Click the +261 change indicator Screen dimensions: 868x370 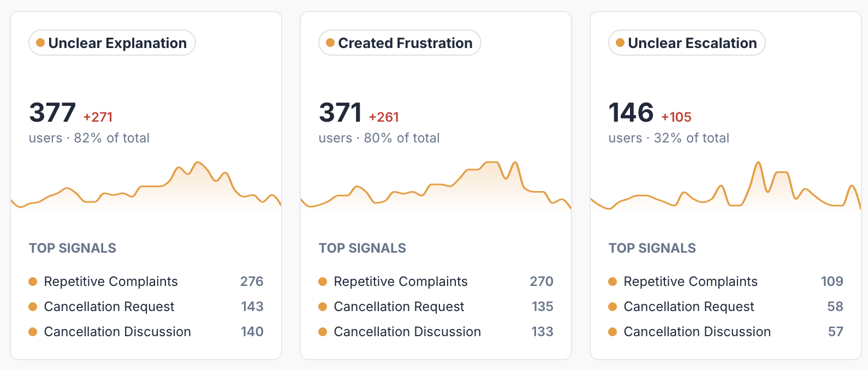[x=384, y=117]
